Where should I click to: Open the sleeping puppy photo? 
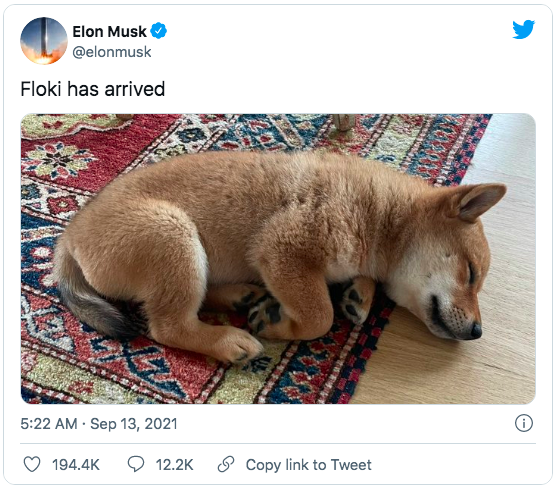[x=278, y=259]
